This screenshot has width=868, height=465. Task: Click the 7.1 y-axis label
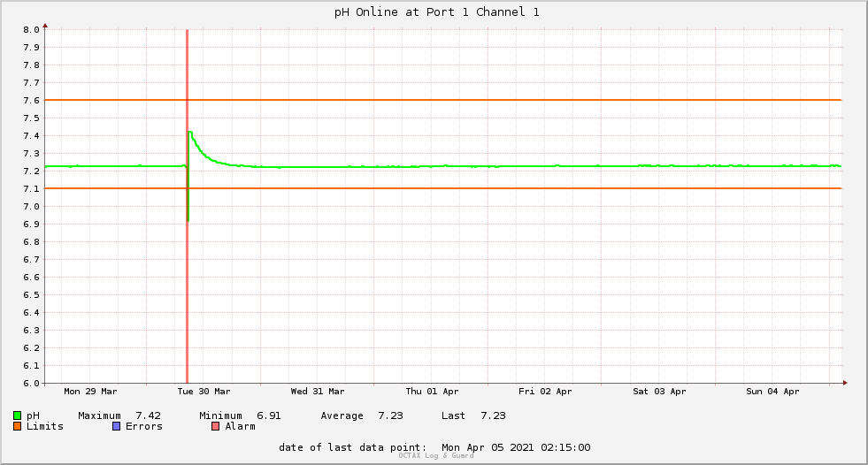coord(32,189)
